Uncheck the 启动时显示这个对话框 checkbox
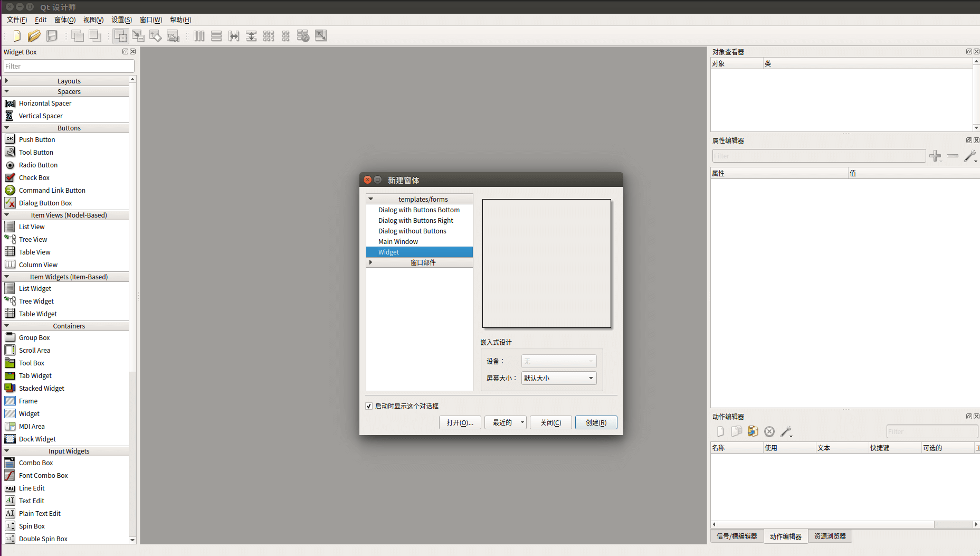 coord(369,406)
